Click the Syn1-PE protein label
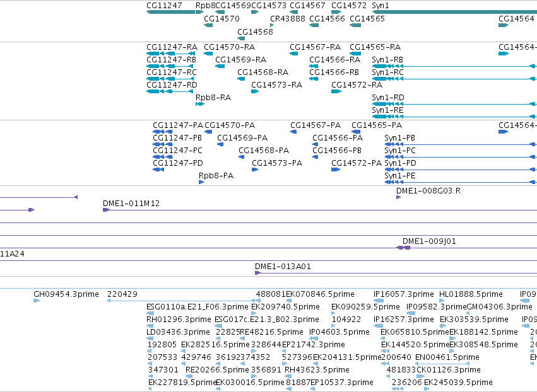Image resolution: width=537 pixels, height=392 pixels. tap(400, 176)
